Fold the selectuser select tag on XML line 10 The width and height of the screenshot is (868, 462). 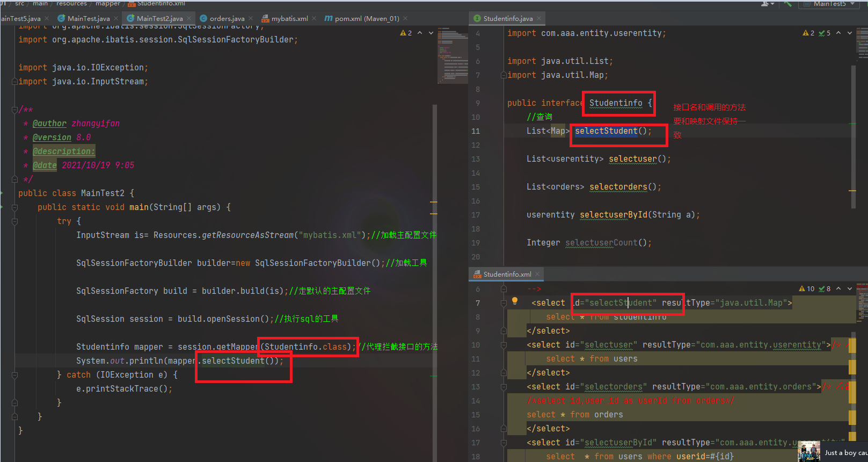pyautogui.click(x=504, y=345)
